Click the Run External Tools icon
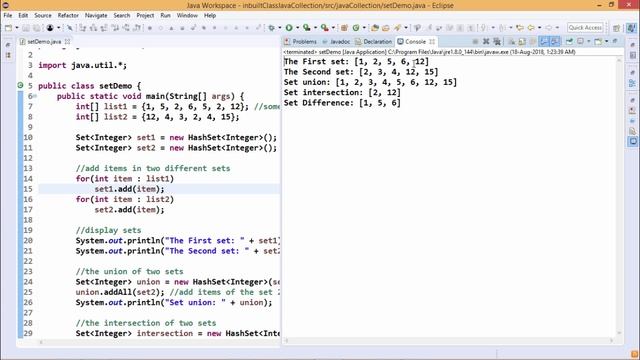Image resolution: width=640 pixels, height=360 pixels. 324,28
